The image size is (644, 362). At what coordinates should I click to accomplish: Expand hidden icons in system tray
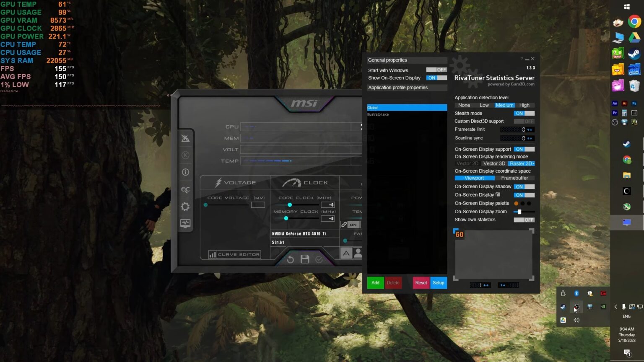615,306
